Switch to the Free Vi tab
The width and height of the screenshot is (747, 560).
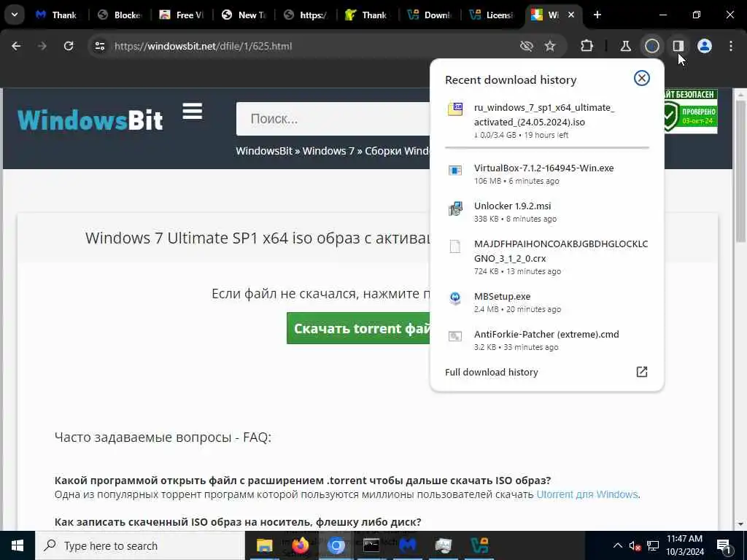pyautogui.click(x=182, y=15)
